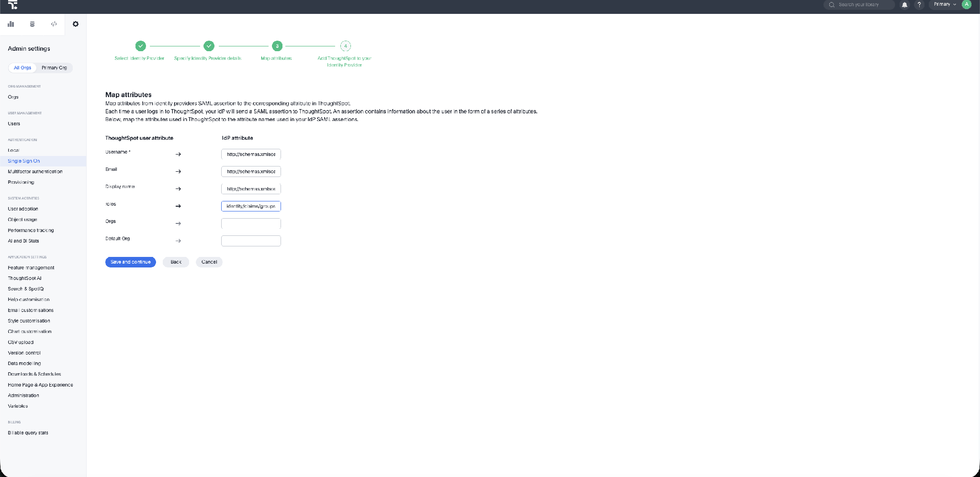Viewport: 980px width, 477px height.
Task: Click the Email IdP attribute field
Action: point(251,171)
